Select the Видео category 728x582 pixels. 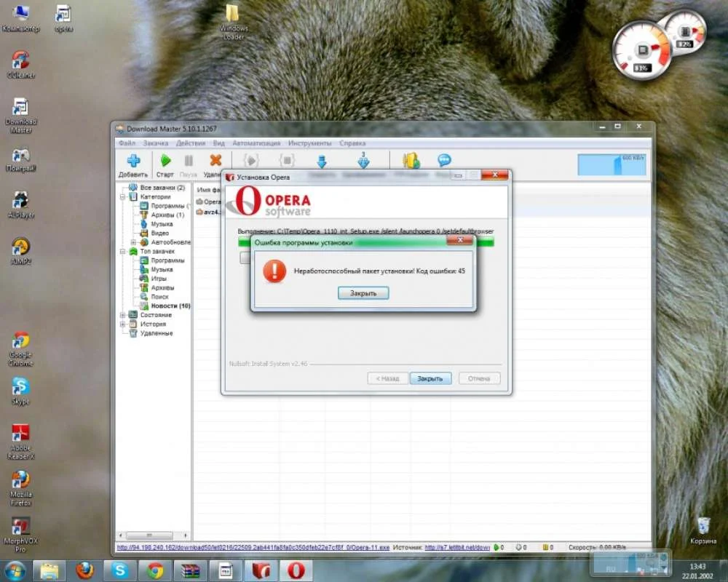pyautogui.click(x=159, y=233)
